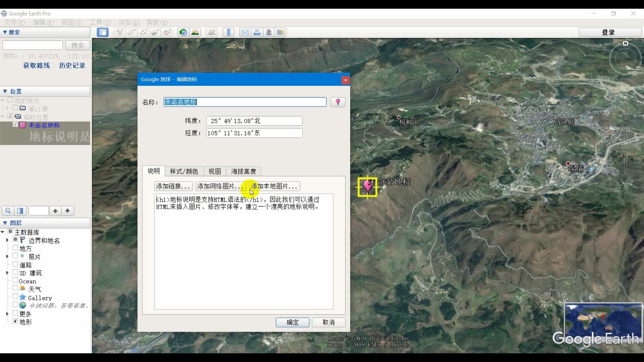This screenshot has width=644, height=362.
Task: Click the Add Image Overlay icon
Action: click(155, 32)
